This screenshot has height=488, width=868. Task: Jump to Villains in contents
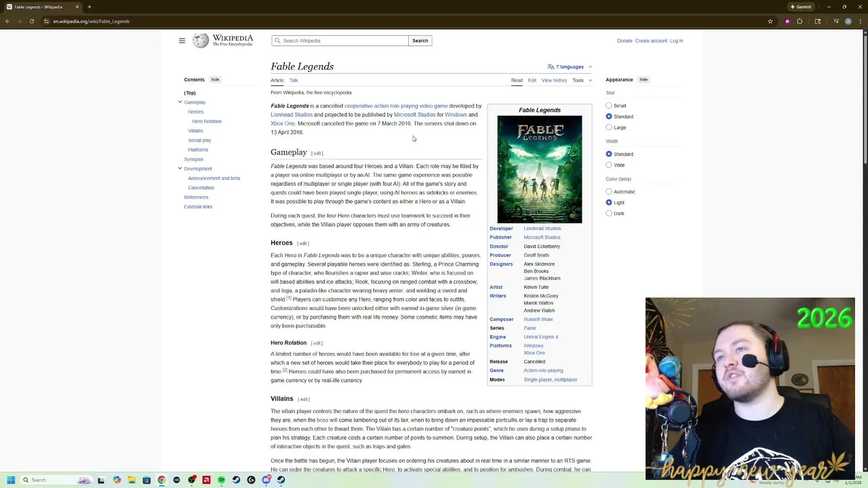195,131
